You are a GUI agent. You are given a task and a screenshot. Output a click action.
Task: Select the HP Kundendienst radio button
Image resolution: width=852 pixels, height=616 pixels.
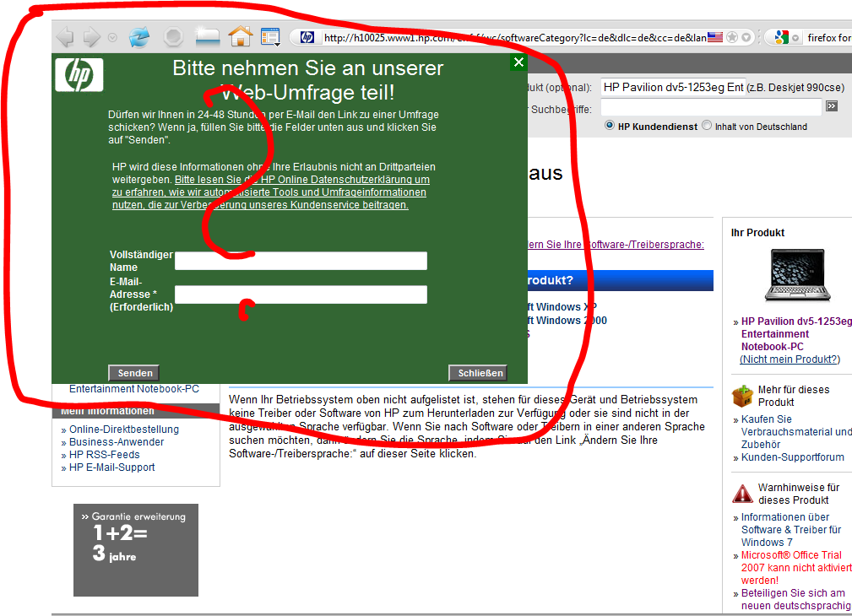coord(609,126)
